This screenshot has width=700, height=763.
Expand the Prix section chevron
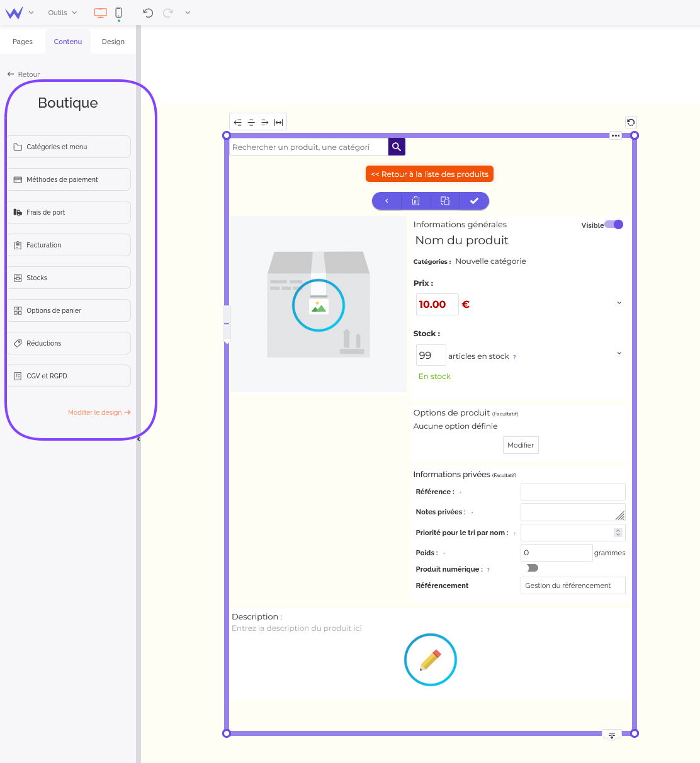click(619, 303)
